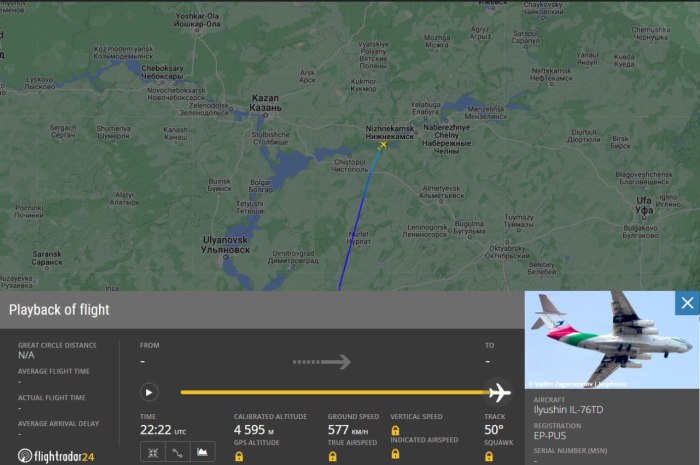Click the Vertical Speed lock icon

click(395, 431)
